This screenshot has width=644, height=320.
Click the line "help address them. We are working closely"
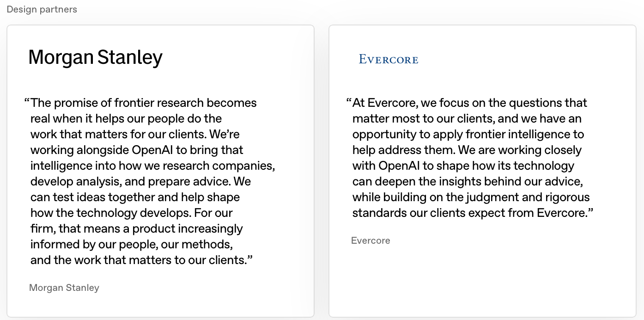467,150
